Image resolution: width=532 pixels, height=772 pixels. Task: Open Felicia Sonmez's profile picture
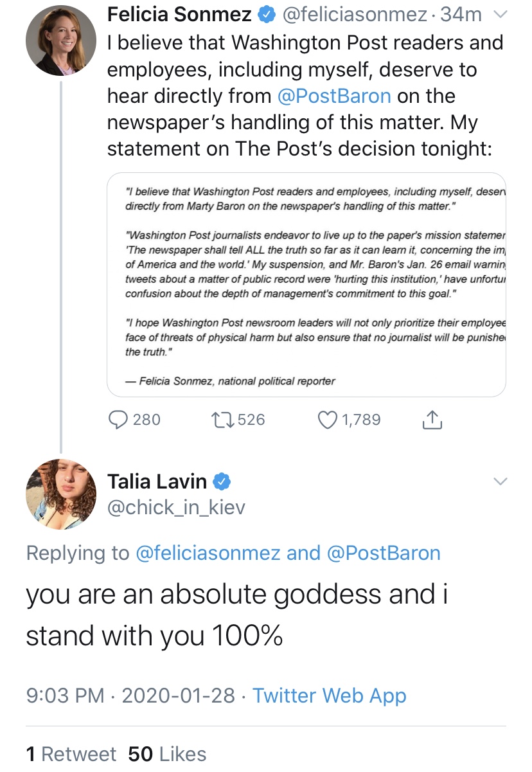(x=60, y=42)
